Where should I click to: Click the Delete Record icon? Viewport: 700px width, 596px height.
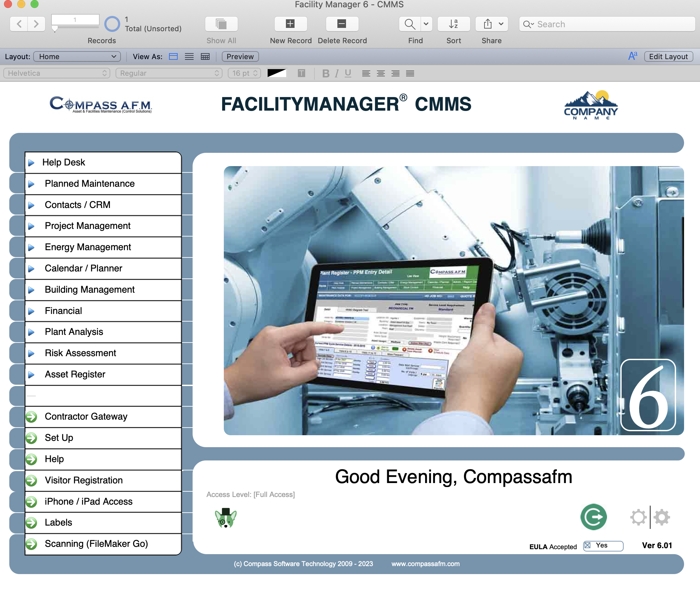[x=342, y=24]
